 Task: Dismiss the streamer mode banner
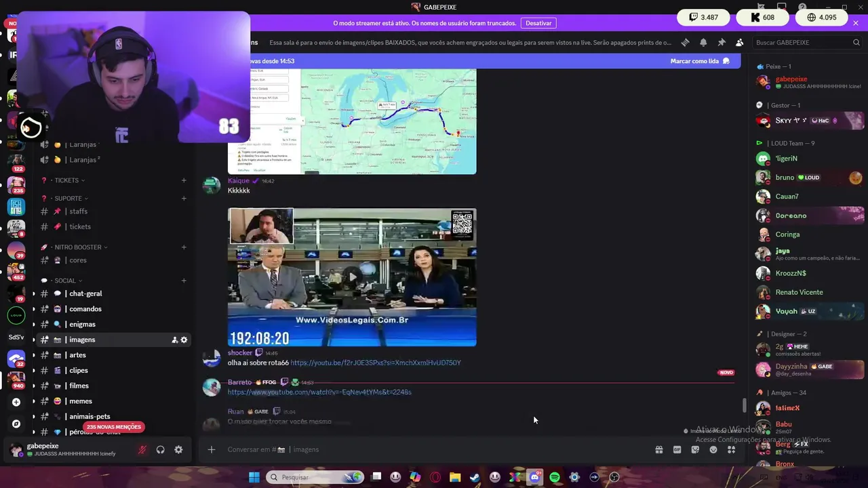[856, 23]
